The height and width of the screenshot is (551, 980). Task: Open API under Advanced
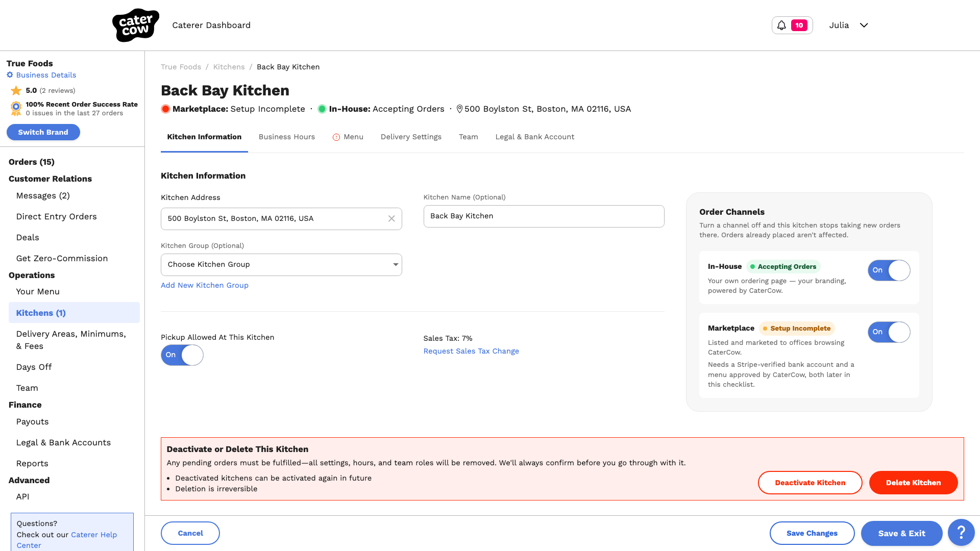(x=22, y=497)
